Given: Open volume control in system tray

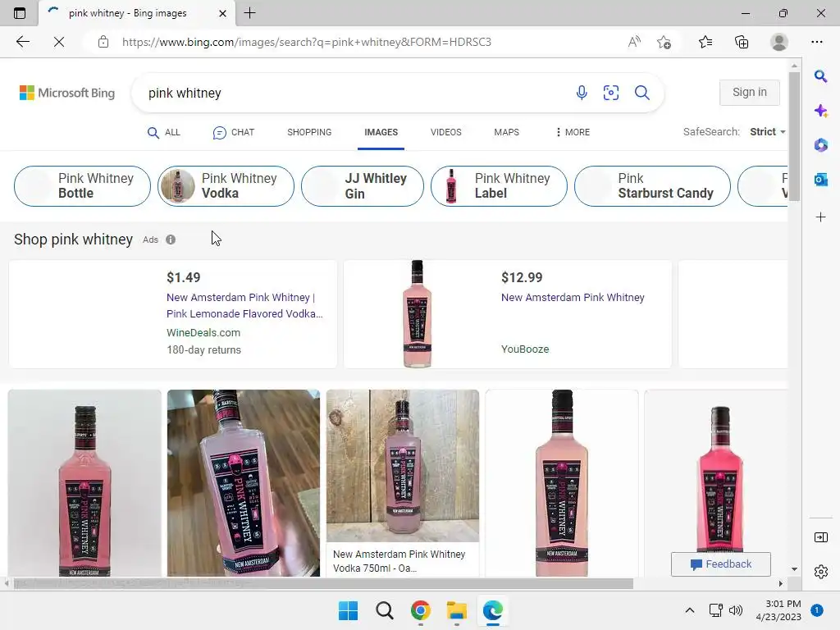Looking at the screenshot, I should (x=736, y=610).
